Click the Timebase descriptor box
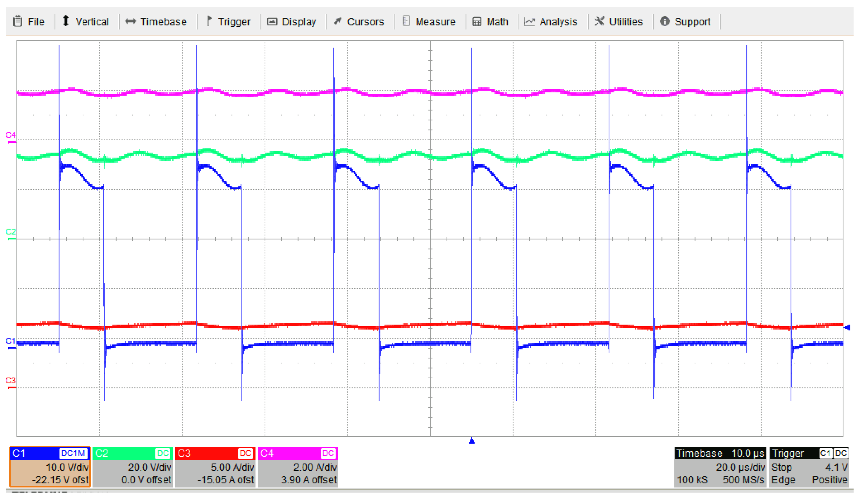Screen dimensions: 861x504 pyautogui.click(x=720, y=467)
